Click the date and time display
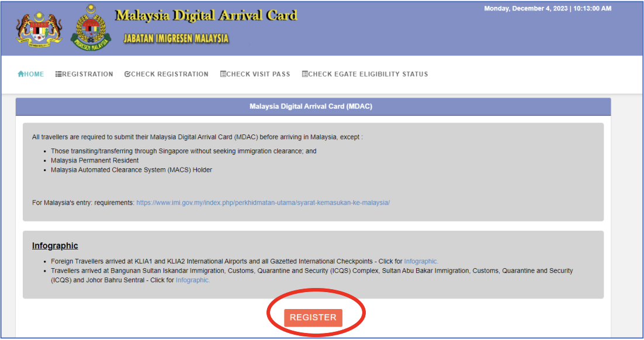The image size is (644, 340). (548, 9)
